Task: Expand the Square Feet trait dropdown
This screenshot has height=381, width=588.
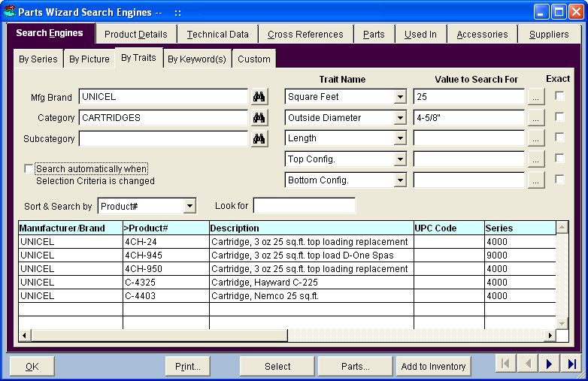Action: tap(400, 97)
